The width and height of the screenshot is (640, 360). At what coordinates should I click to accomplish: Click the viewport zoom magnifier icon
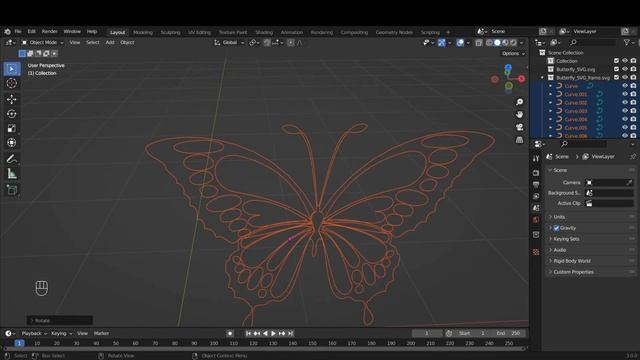pyautogui.click(x=519, y=102)
